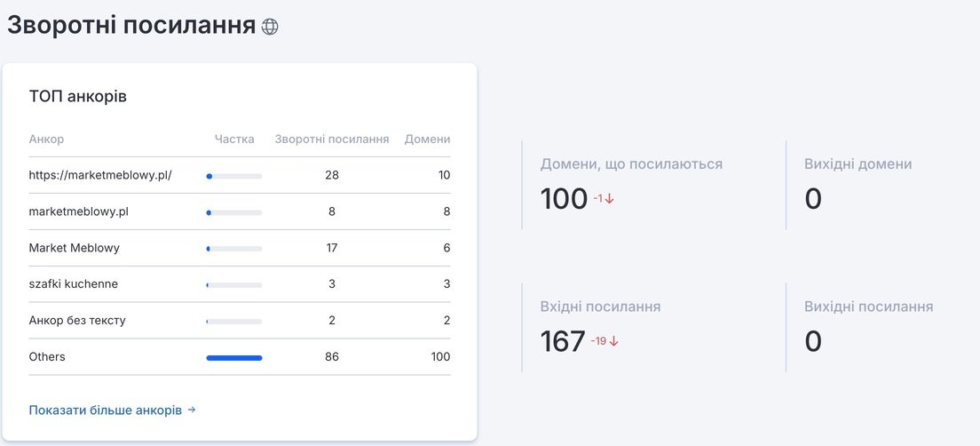Click the Others anchor row

pos(240,356)
